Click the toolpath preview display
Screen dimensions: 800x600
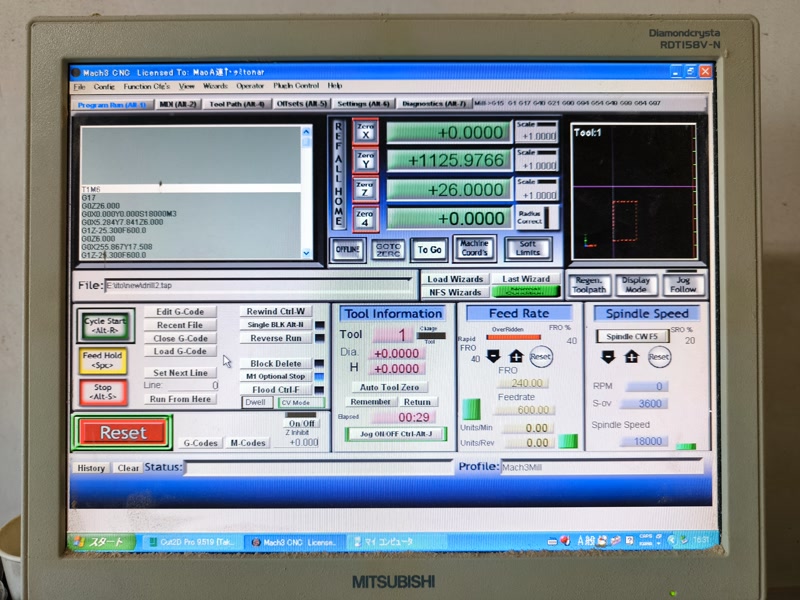(634, 191)
